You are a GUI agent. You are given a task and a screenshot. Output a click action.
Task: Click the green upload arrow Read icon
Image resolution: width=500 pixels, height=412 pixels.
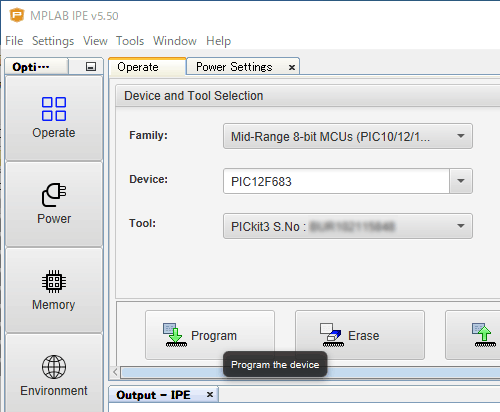coord(484,335)
